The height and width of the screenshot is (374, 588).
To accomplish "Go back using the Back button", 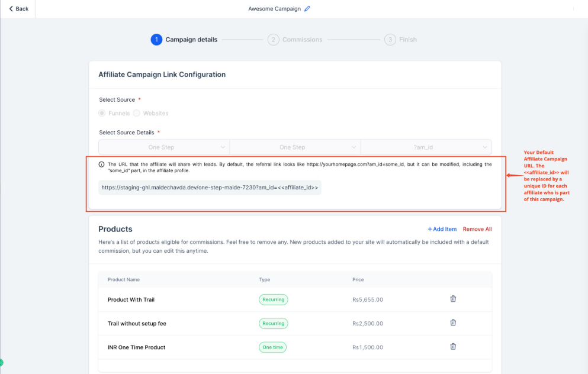I will 18,9.
